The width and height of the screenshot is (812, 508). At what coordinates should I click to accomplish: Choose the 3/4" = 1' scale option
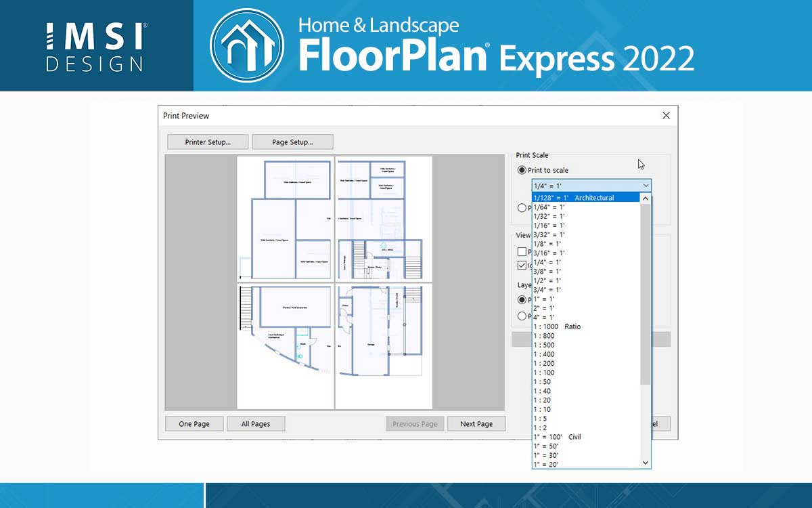point(586,290)
